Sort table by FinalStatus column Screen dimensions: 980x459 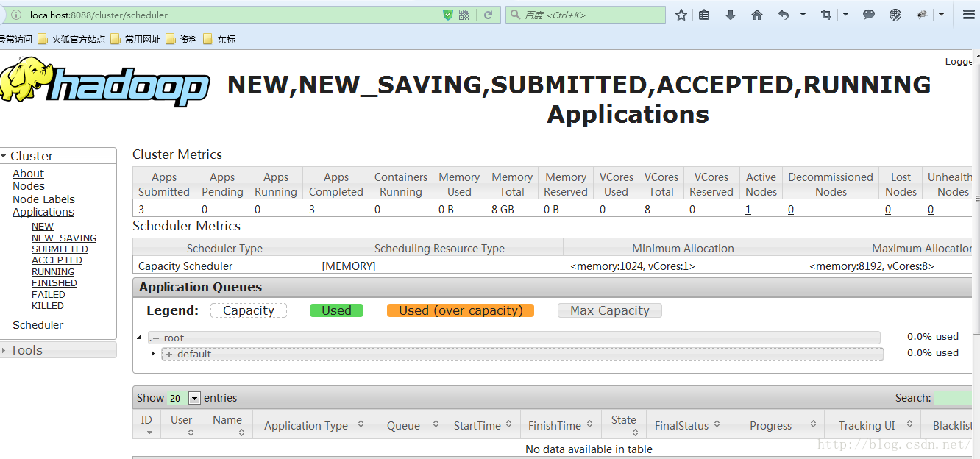(x=687, y=424)
